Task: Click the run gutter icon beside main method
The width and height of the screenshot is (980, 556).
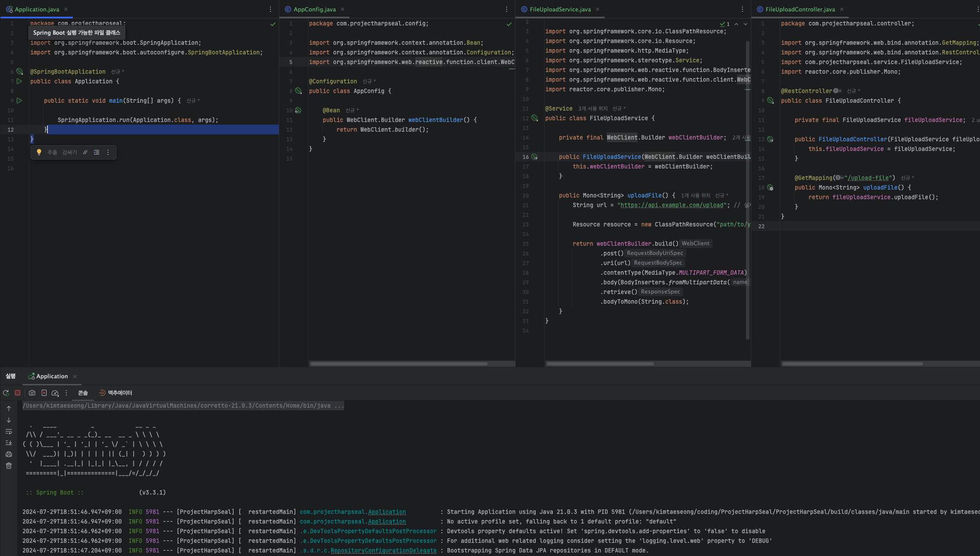Action: coord(19,101)
